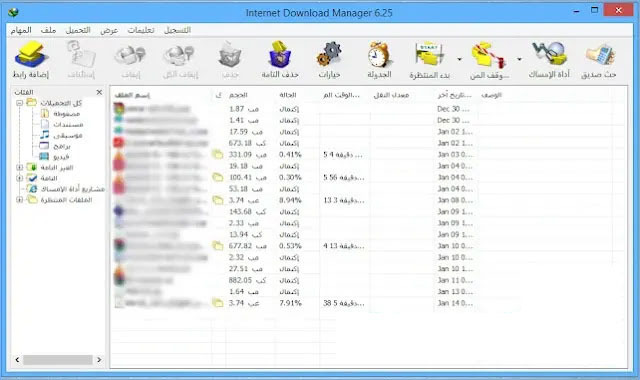
Task: Click category panel scrollbar left arrow
Action: click(x=17, y=360)
